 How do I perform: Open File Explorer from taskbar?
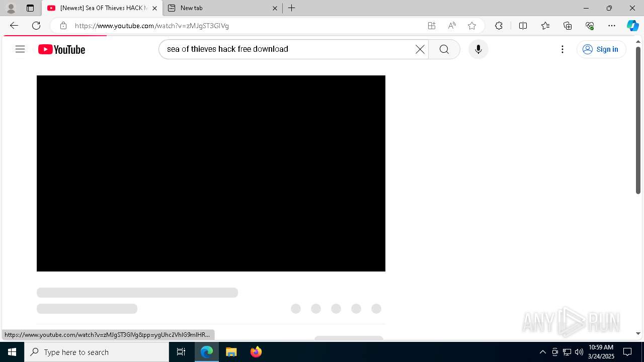[231, 352]
